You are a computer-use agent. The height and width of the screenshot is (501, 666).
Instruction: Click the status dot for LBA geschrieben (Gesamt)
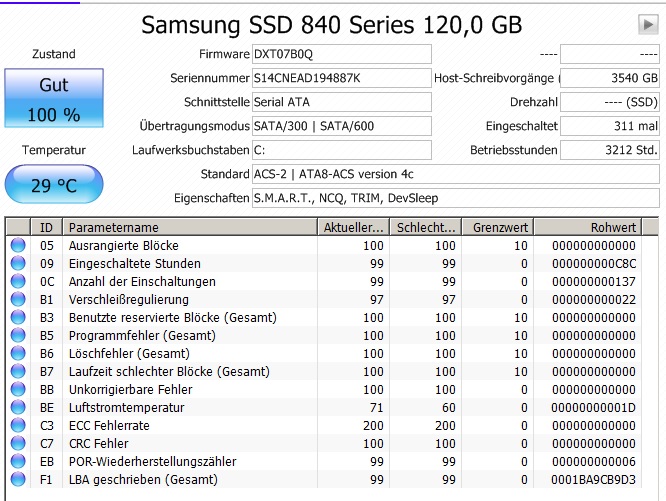(18, 479)
